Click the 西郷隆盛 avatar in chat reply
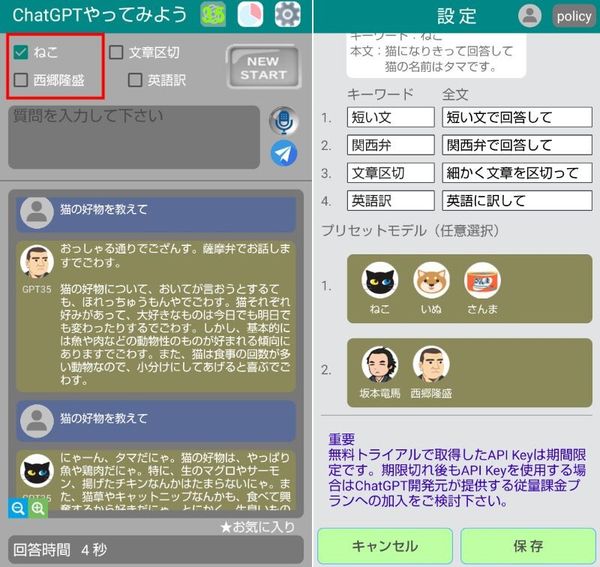 pyautogui.click(x=37, y=261)
